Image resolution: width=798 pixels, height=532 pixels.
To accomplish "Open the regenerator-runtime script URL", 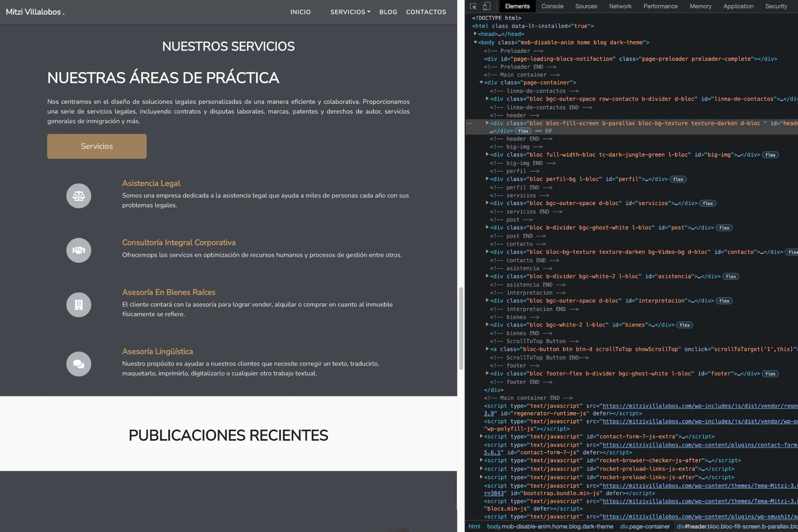I will coord(700,406).
